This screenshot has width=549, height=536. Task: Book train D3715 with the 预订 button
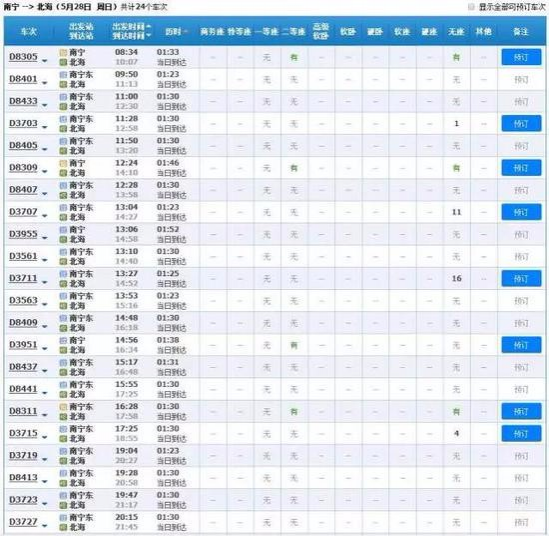(x=521, y=434)
